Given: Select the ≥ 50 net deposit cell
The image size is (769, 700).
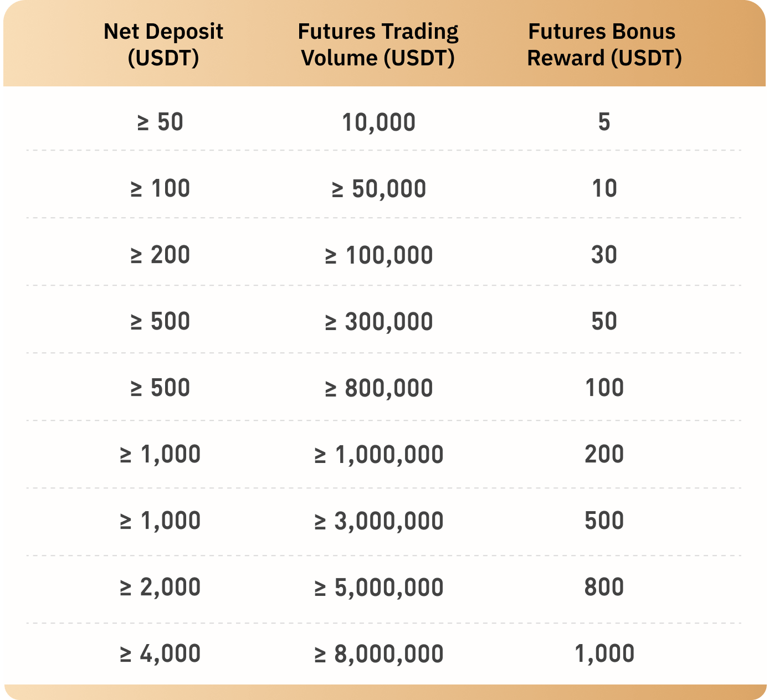Looking at the screenshot, I should click(160, 122).
